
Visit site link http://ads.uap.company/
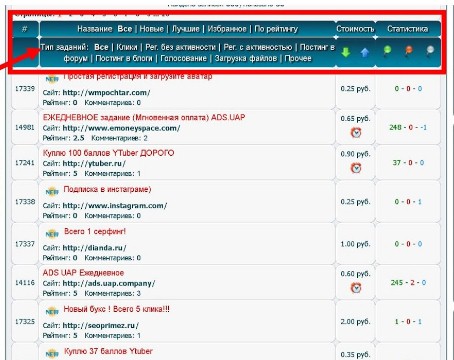[109, 284]
